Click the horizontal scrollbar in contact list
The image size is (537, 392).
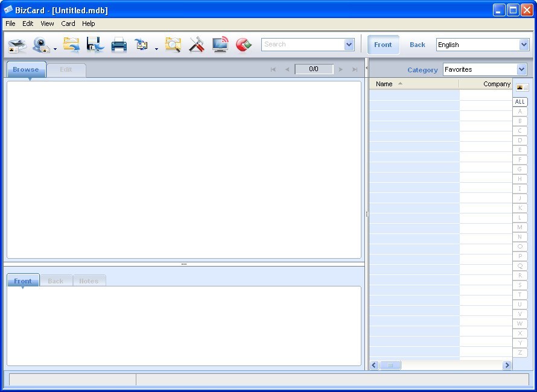coord(390,365)
